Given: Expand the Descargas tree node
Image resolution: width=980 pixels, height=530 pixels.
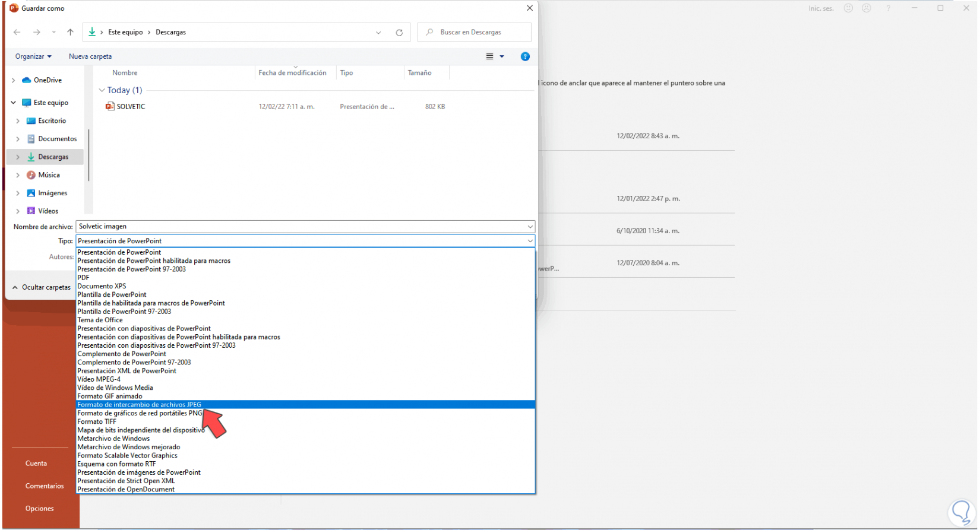Looking at the screenshot, I should [x=18, y=157].
